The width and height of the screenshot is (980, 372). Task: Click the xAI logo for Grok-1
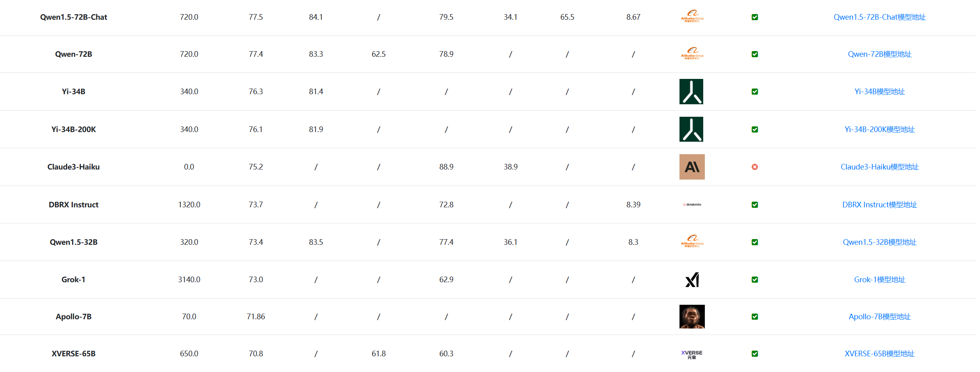(x=692, y=280)
